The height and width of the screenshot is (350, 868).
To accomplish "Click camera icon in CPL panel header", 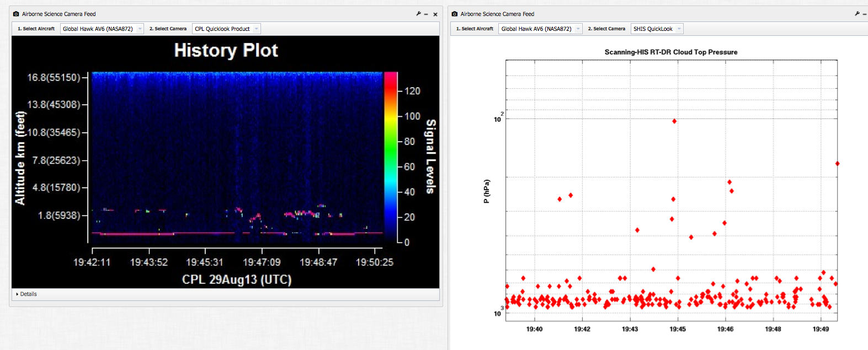I will (16, 14).
